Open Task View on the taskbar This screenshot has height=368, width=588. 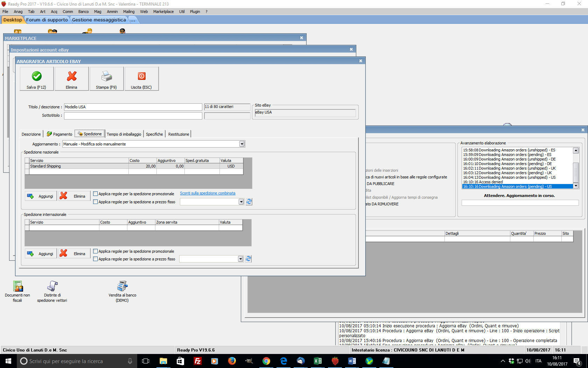[146, 361]
